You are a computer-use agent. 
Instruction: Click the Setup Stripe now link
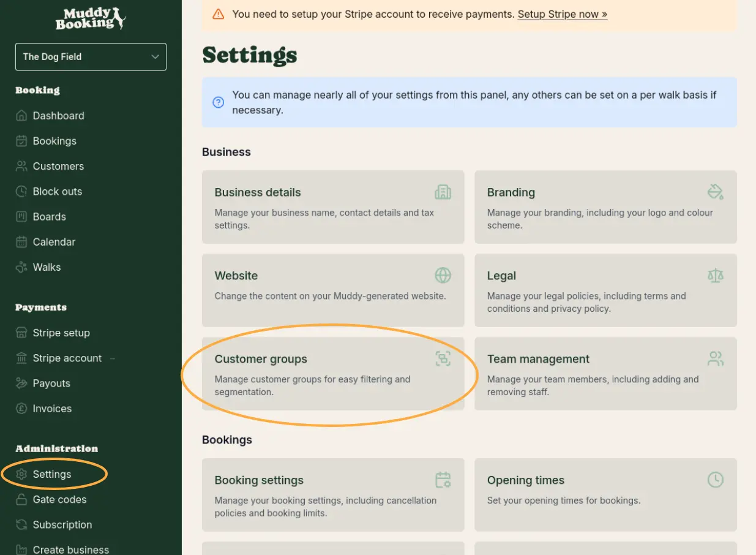(561, 14)
